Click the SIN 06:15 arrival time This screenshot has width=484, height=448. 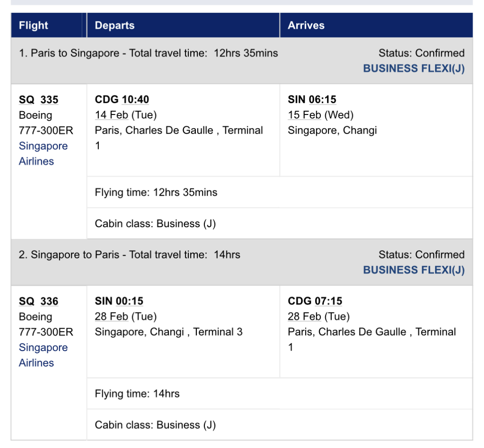pos(312,100)
